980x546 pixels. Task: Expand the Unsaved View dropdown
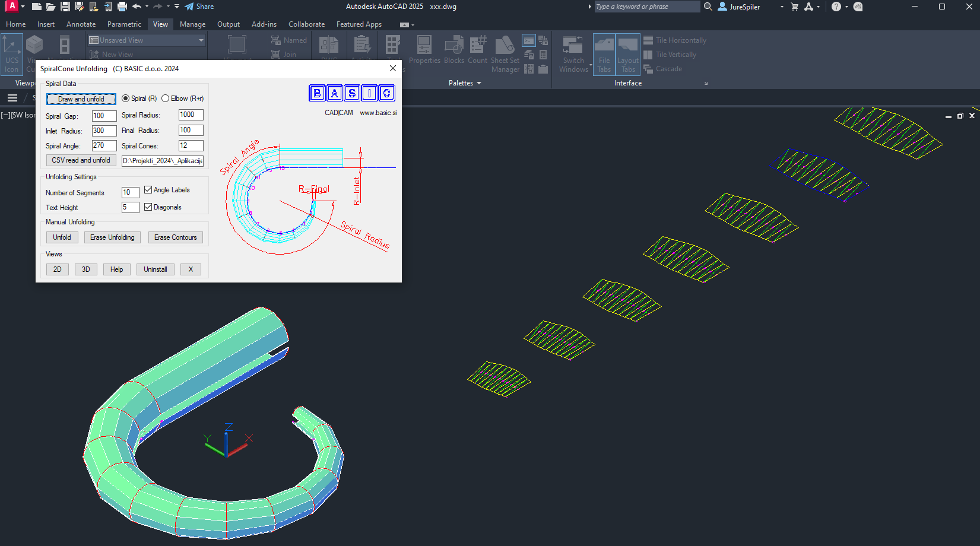(x=201, y=40)
